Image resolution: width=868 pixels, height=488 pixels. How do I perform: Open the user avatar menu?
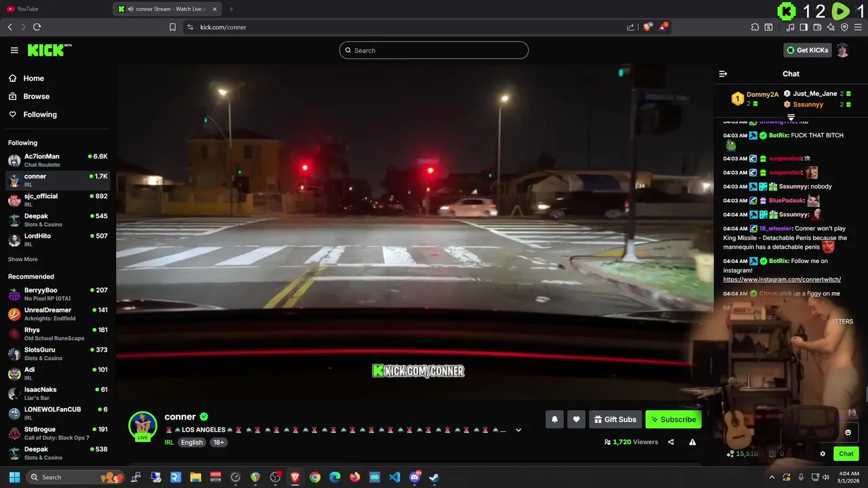(842, 50)
